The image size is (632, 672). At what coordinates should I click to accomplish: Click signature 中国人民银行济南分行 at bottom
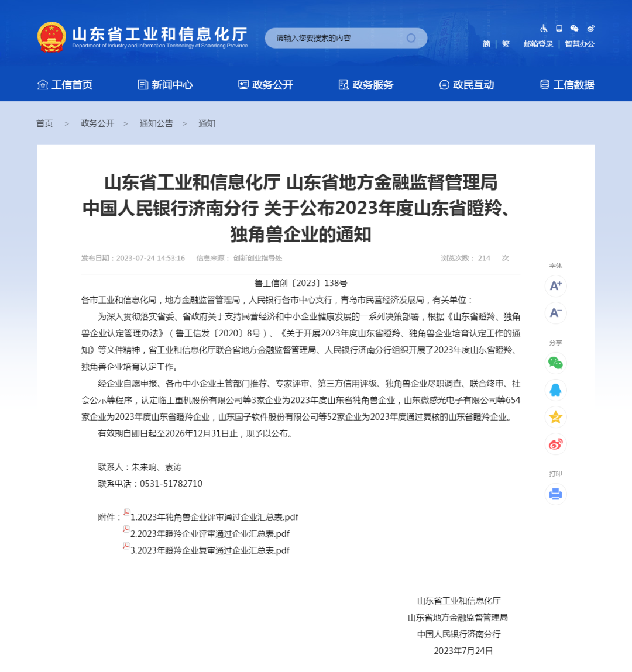coord(459,635)
